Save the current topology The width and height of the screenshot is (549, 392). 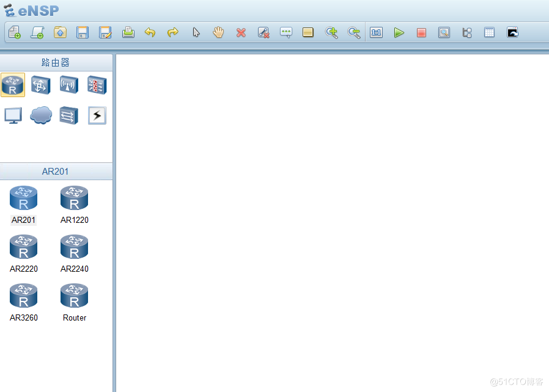click(x=83, y=32)
